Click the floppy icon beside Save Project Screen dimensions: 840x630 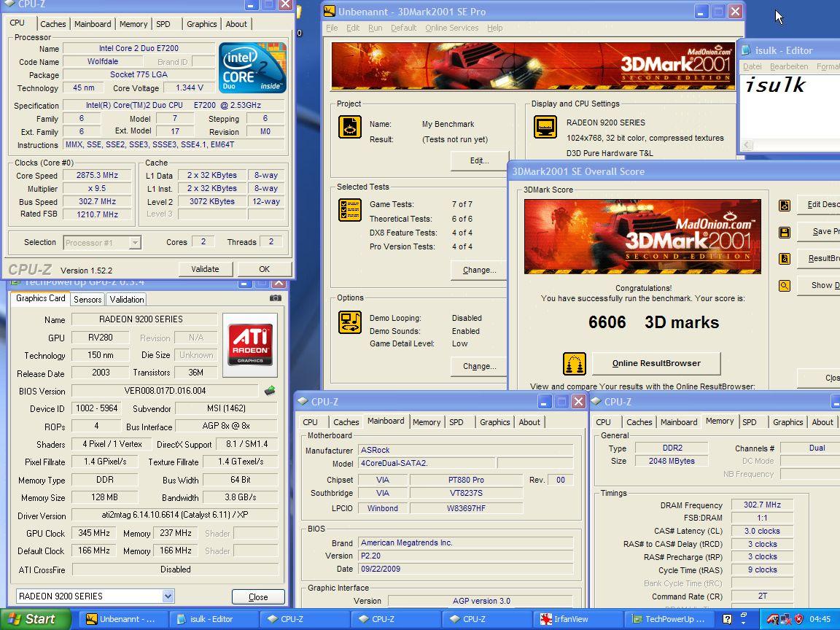785,232
